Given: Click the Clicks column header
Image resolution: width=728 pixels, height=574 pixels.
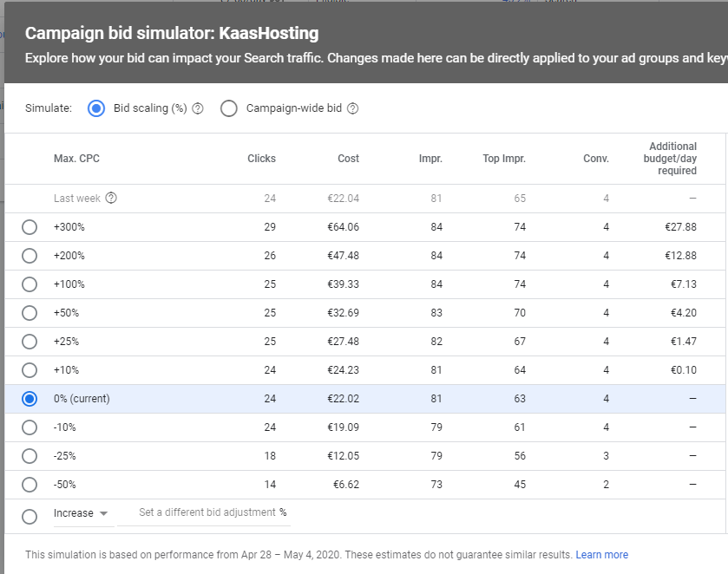Looking at the screenshot, I should click(261, 159).
